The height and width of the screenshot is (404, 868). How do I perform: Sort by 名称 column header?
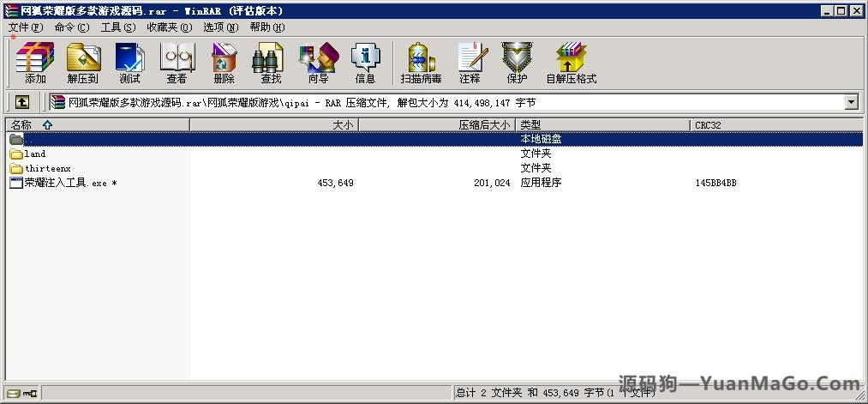point(98,125)
